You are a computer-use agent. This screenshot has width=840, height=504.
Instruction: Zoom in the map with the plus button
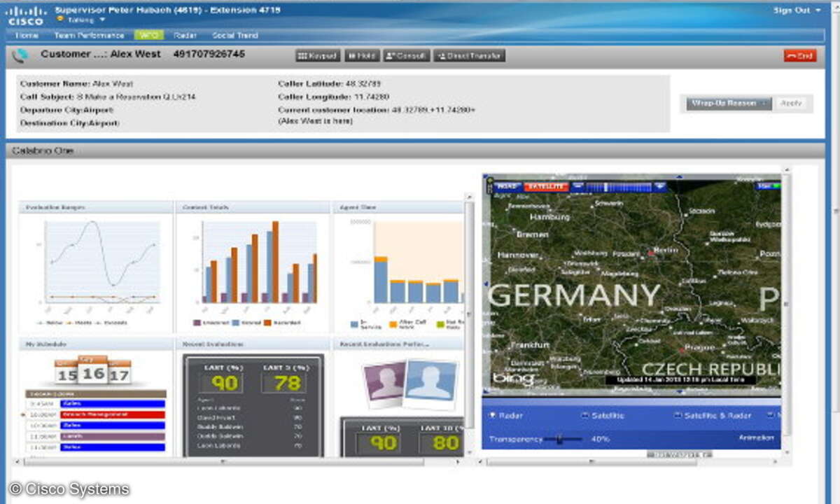pyautogui.click(x=659, y=187)
